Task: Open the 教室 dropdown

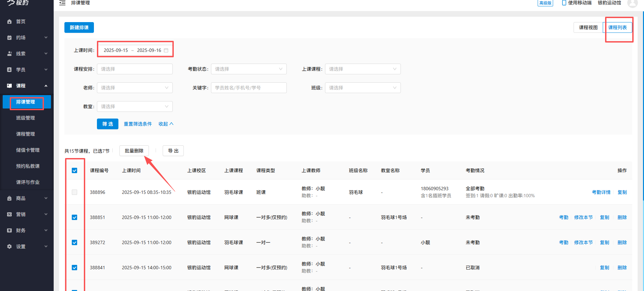Action: [135, 106]
